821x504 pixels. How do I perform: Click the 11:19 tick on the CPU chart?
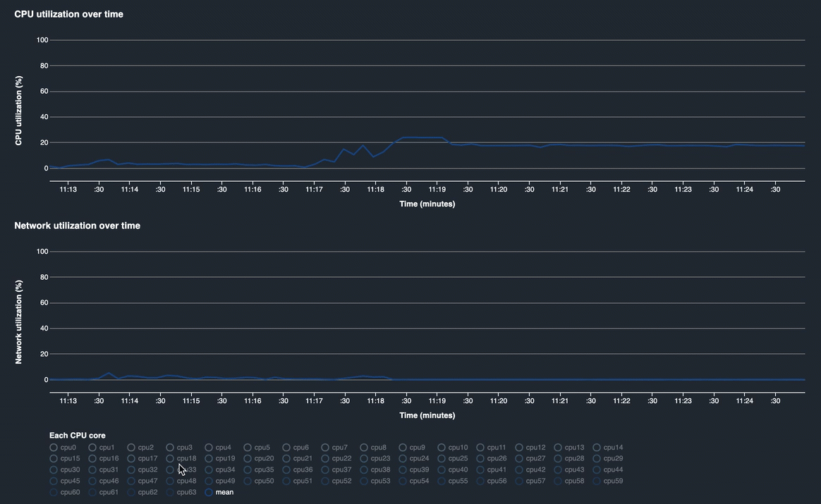point(437,190)
